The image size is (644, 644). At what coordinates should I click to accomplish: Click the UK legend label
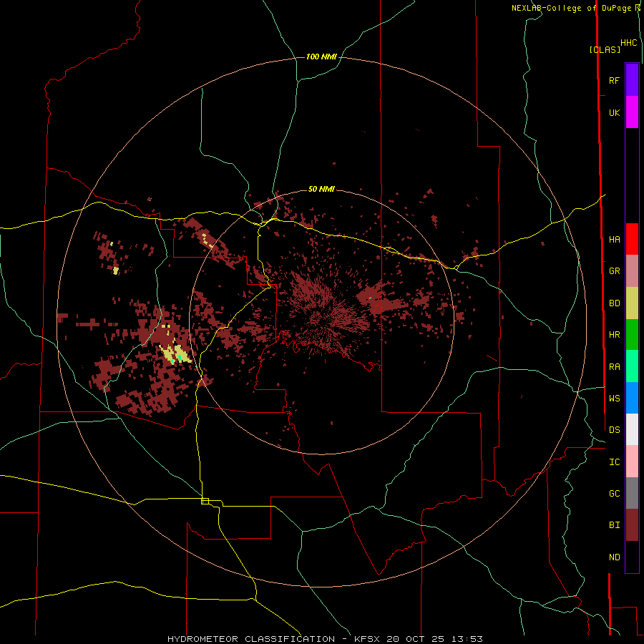[x=614, y=112]
